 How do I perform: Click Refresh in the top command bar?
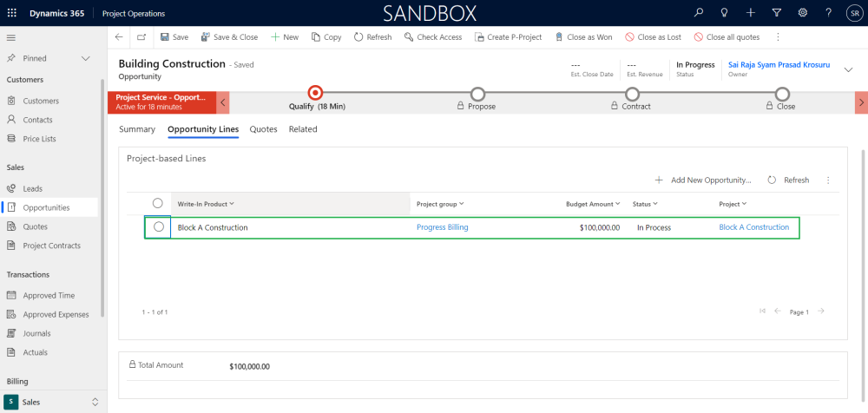click(x=372, y=37)
